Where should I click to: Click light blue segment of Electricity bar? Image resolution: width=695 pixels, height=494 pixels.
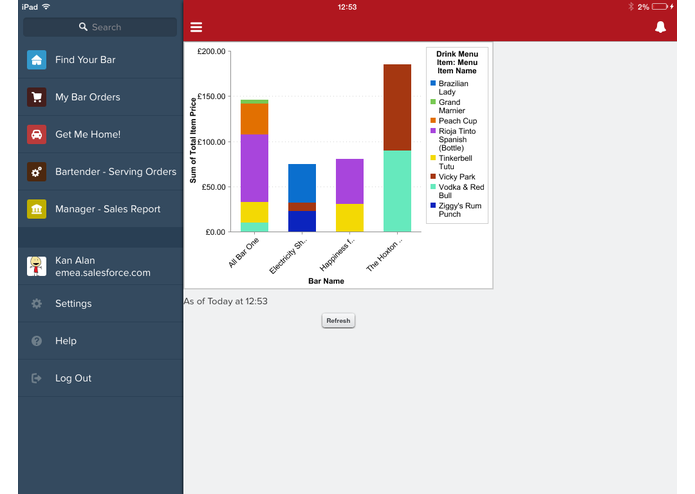pos(302,183)
